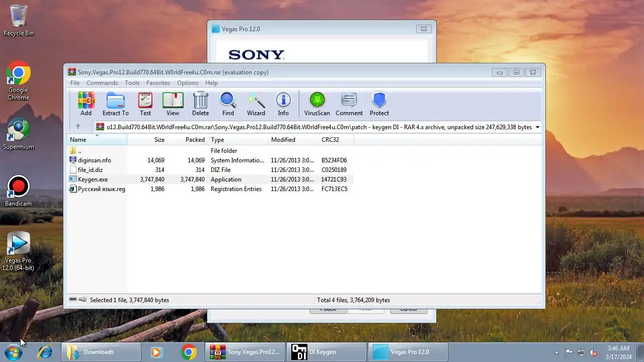The image size is (644, 362).
Task: Click the Find toolbar icon
Action: tap(228, 104)
